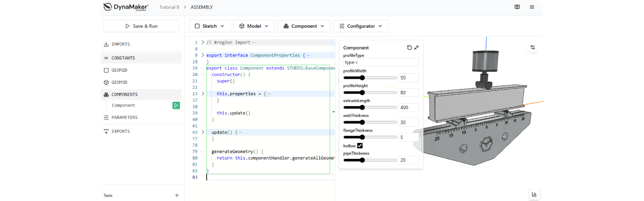The width and height of the screenshot is (644, 201).
Task: Open the documentation book icon
Action: click(517, 7)
